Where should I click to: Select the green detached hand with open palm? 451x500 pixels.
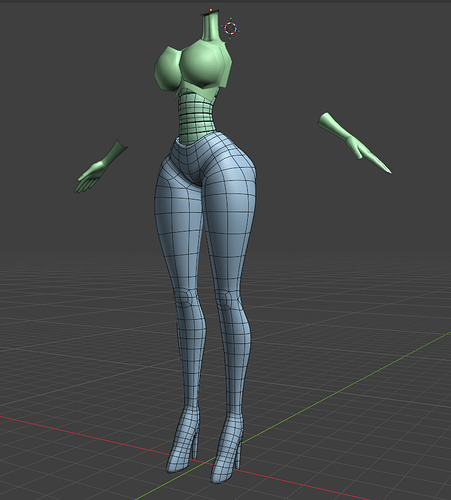(100, 167)
